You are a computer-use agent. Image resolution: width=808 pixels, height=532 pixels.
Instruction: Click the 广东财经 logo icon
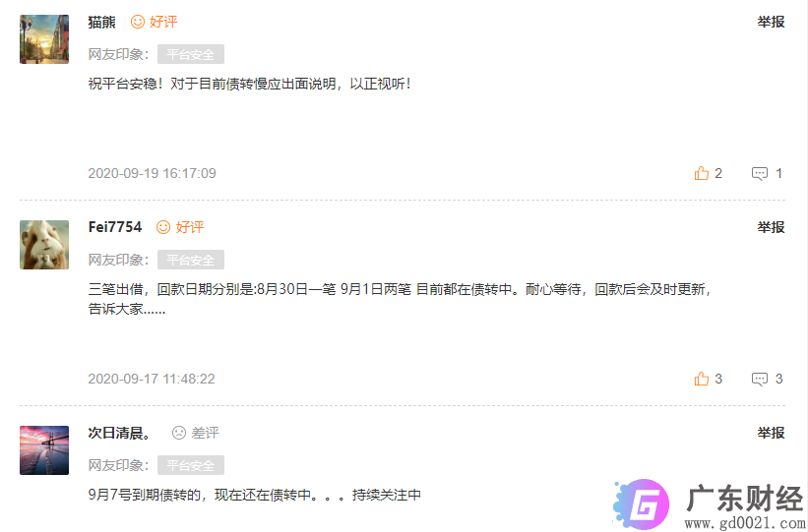(642, 504)
